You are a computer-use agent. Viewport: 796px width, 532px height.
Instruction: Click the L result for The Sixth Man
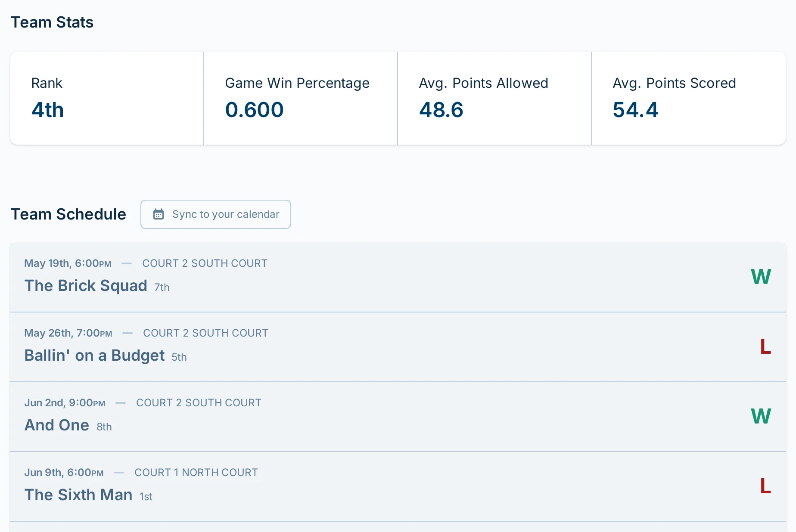[x=765, y=486]
